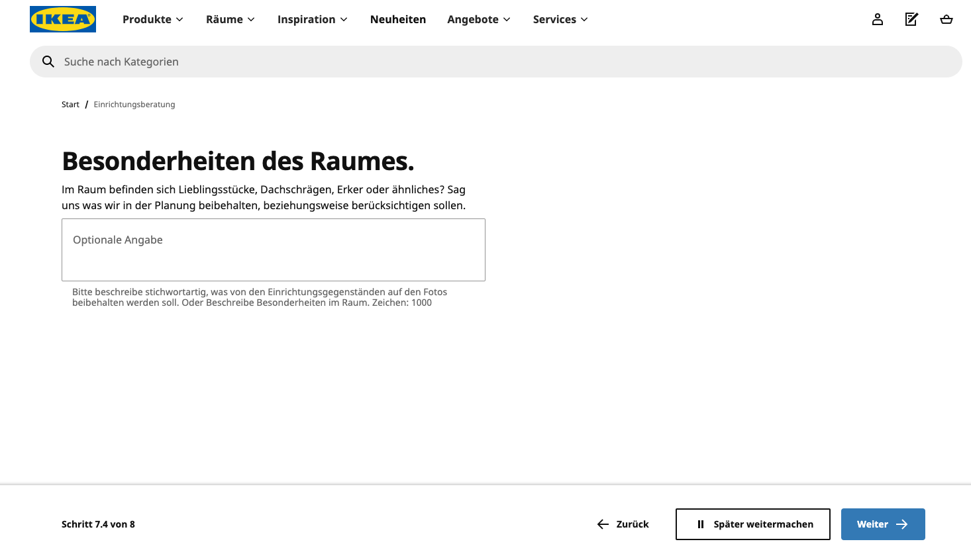The width and height of the screenshot is (971, 560).
Task: Open the shopping list pencil icon
Action: point(912,19)
